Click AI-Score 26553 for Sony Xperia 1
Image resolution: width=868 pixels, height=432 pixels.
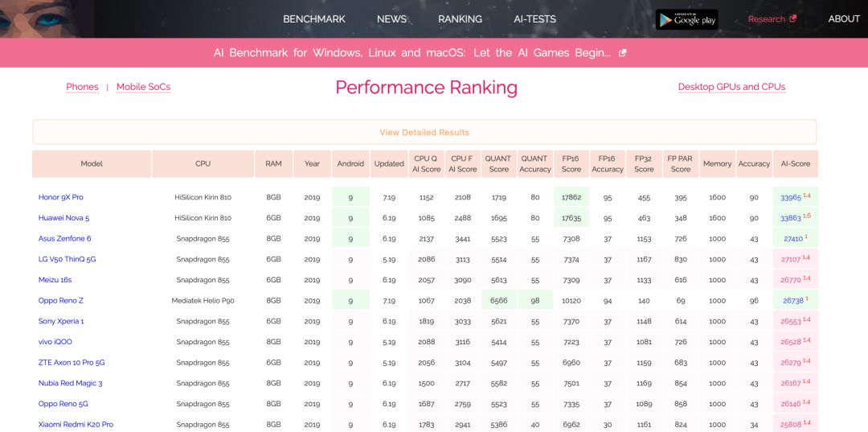[791, 321]
